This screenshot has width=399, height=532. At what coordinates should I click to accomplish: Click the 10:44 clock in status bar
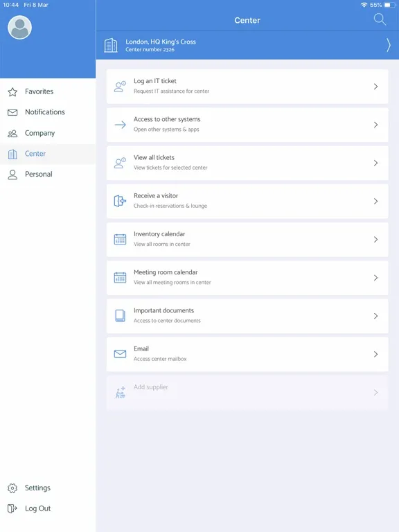[11, 5]
